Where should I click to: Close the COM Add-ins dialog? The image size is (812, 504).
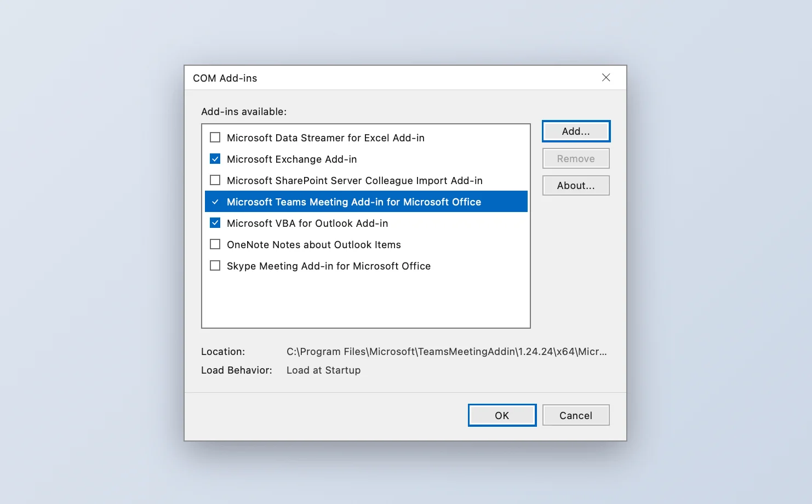606,78
